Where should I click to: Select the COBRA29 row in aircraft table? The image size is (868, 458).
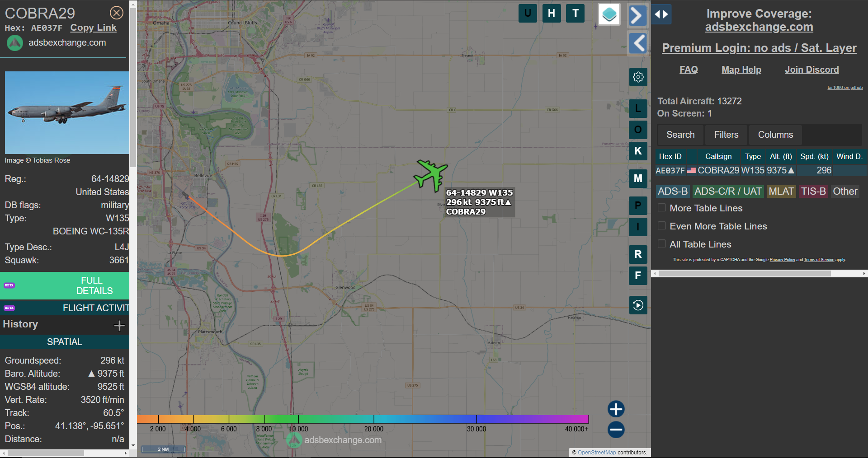click(x=761, y=170)
